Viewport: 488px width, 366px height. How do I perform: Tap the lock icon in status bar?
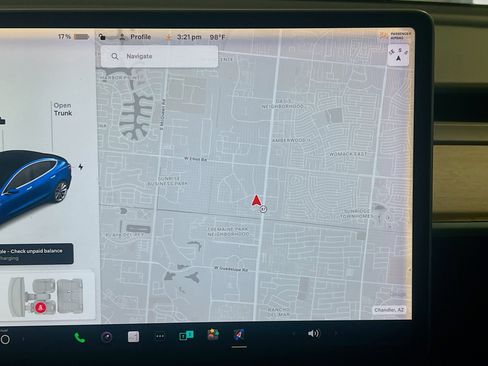(x=102, y=37)
